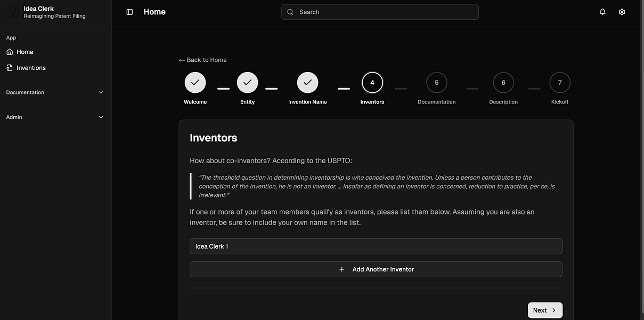644x320 pixels.
Task: Click the Inventors step label
Action: click(x=372, y=102)
